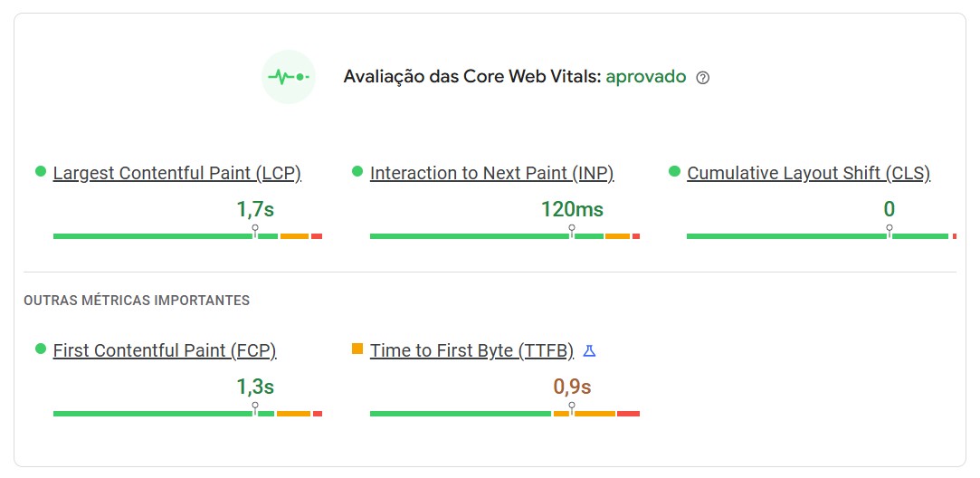Open the help icon next to aprovado

[703, 78]
